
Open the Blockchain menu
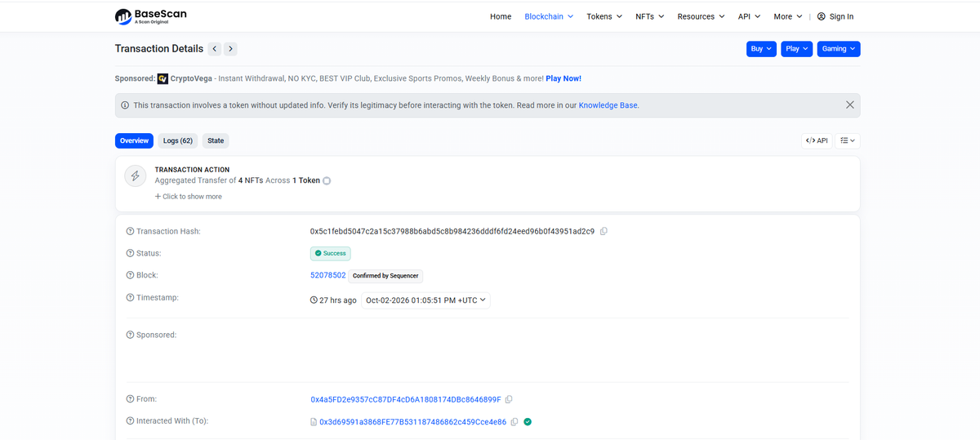coord(549,16)
